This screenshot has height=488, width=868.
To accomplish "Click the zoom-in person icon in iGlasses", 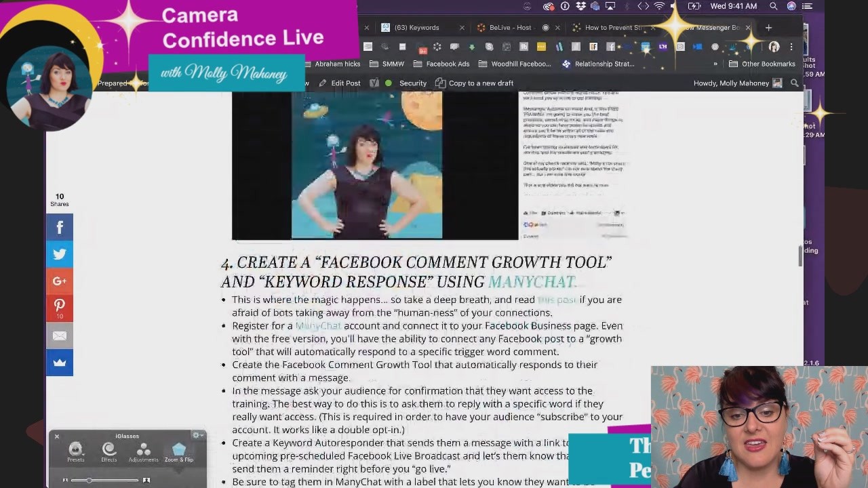I will pyautogui.click(x=146, y=480).
